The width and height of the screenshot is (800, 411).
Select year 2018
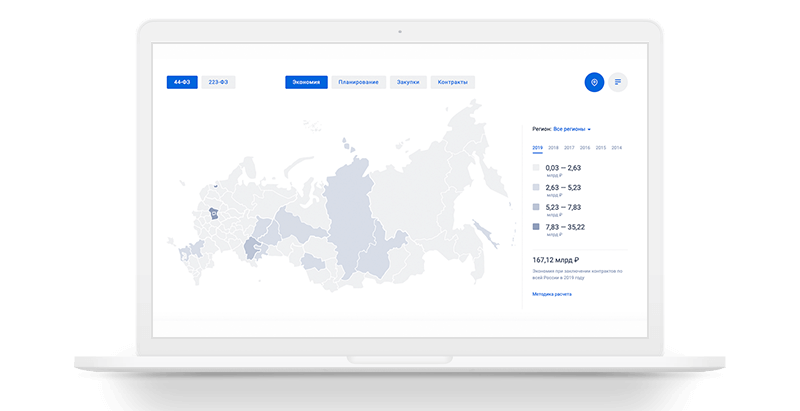(553, 148)
